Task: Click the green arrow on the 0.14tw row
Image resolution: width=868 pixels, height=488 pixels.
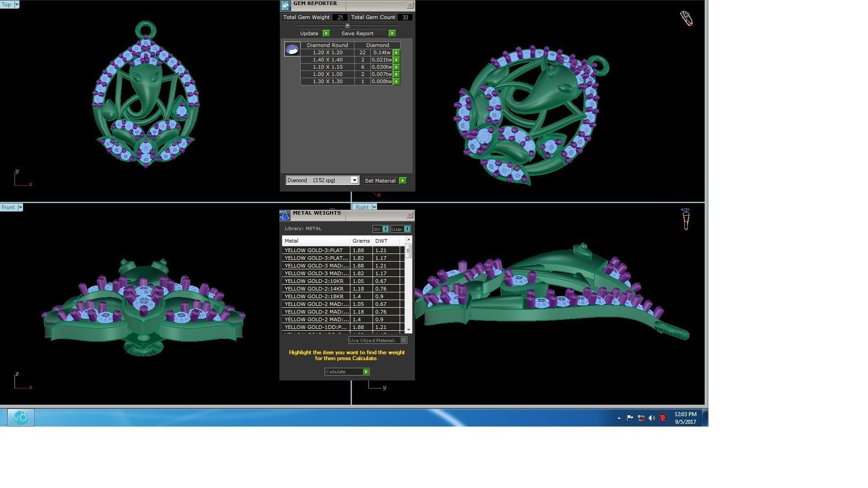Action: click(x=396, y=53)
